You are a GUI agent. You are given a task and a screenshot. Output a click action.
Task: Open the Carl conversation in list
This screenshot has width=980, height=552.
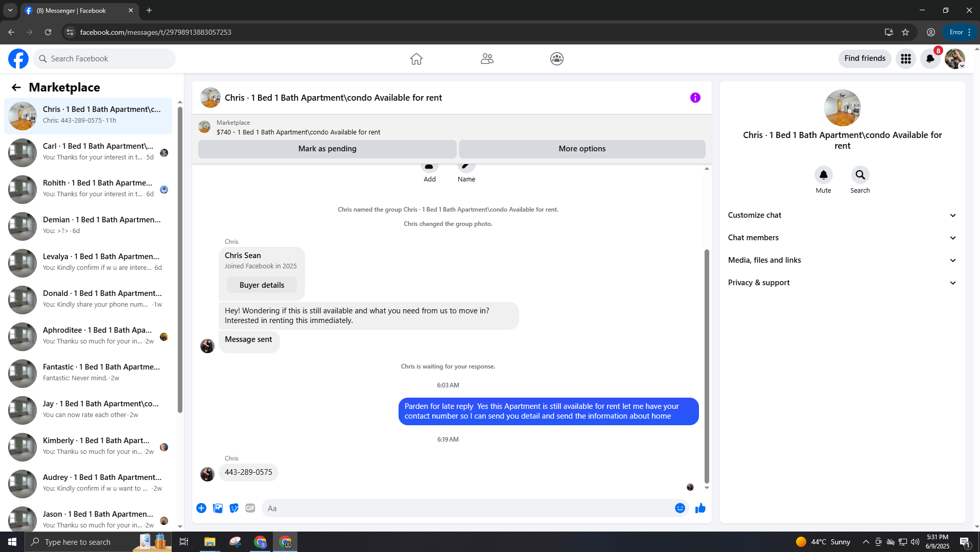pyautogui.click(x=88, y=153)
